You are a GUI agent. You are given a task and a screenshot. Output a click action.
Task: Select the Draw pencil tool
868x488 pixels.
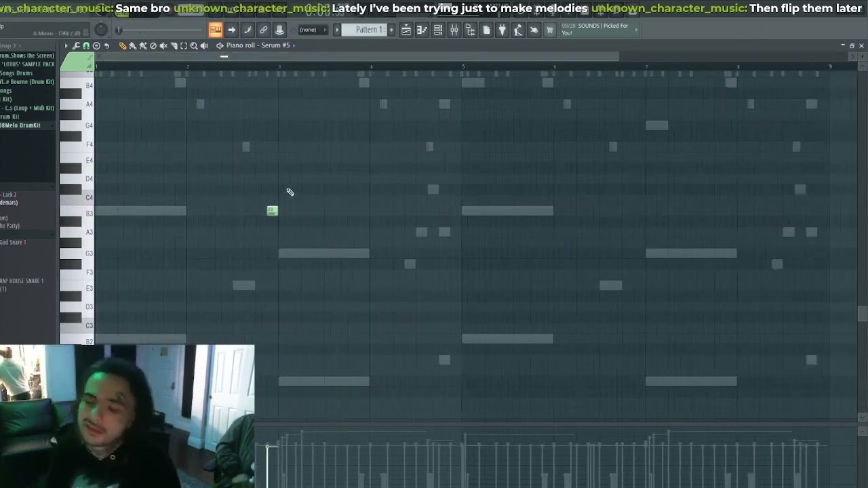click(x=123, y=45)
